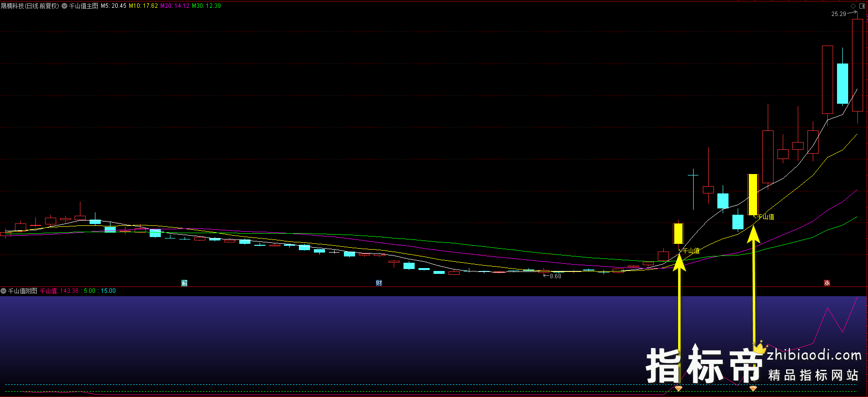Image resolution: width=868 pixels, height=397 pixels.
Task: Click the last red candle at the 25.29 high
Action: click(857, 65)
